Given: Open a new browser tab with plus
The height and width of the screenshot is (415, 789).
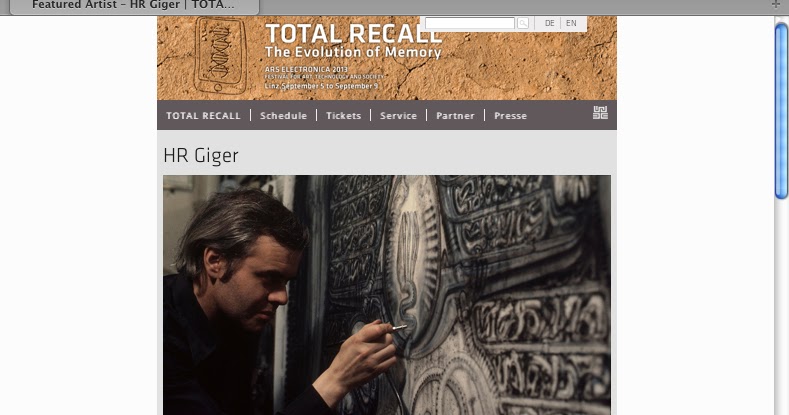Looking at the screenshot, I should click(x=775, y=5).
